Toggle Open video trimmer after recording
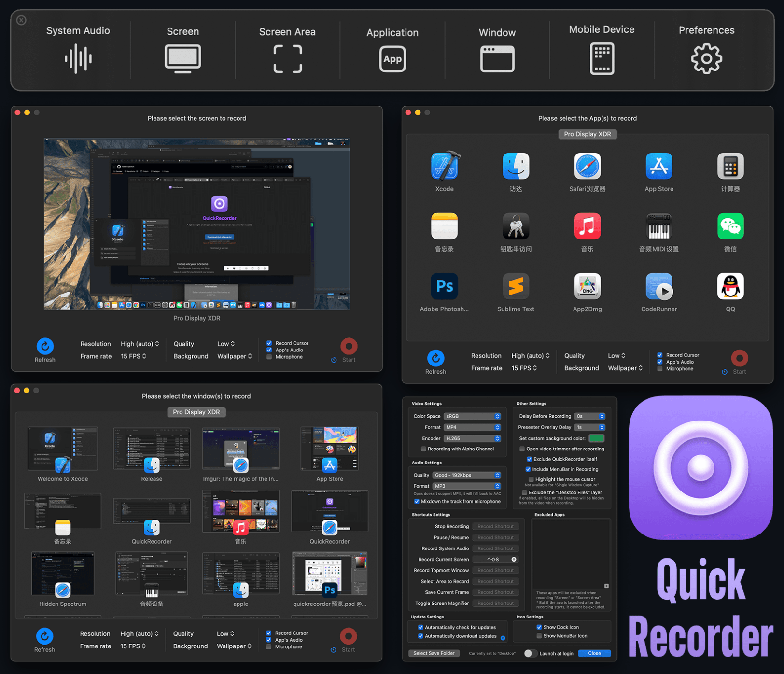Screen dimensions: 784x674 pos(522,449)
